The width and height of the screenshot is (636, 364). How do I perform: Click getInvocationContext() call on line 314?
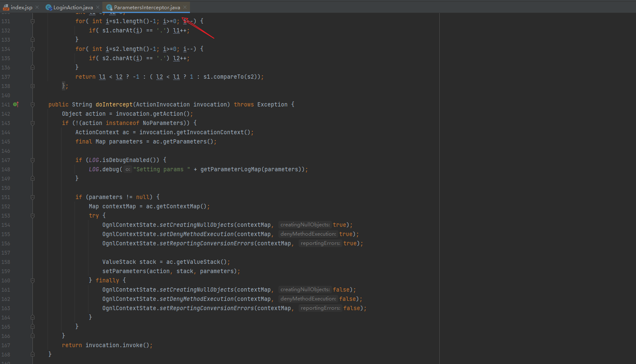tap(214, 132)
